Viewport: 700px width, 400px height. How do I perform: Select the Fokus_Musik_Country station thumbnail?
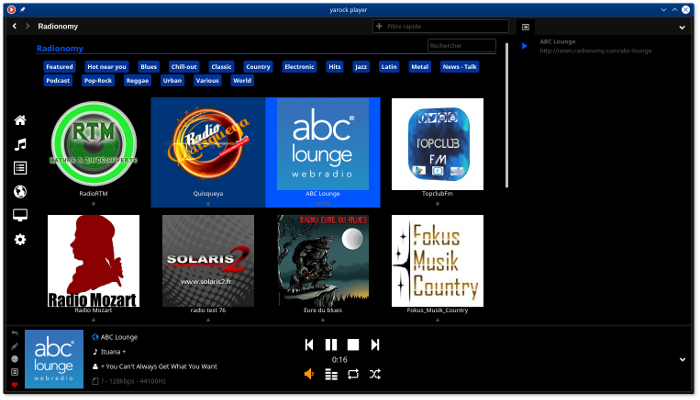[438, 261]
